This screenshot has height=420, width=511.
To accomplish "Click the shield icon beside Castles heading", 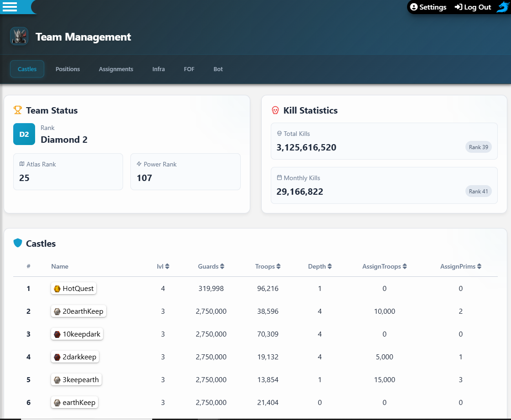I will [18, 244].
